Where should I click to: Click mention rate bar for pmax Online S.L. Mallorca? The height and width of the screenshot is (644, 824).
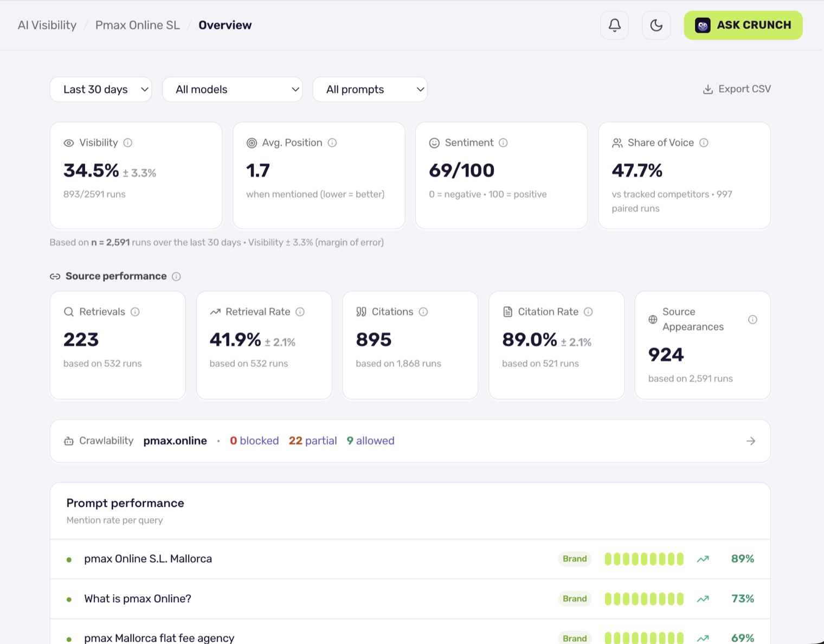[x=644, y=559]
